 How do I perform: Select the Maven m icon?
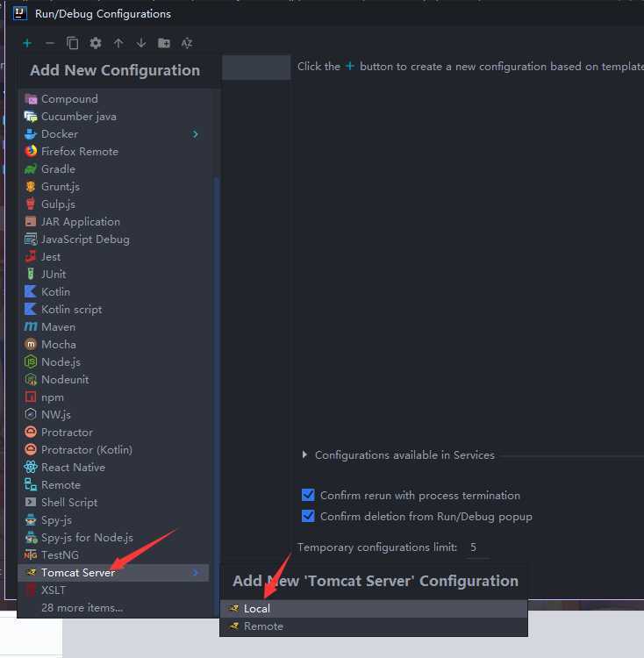click(x=31, y=327)
